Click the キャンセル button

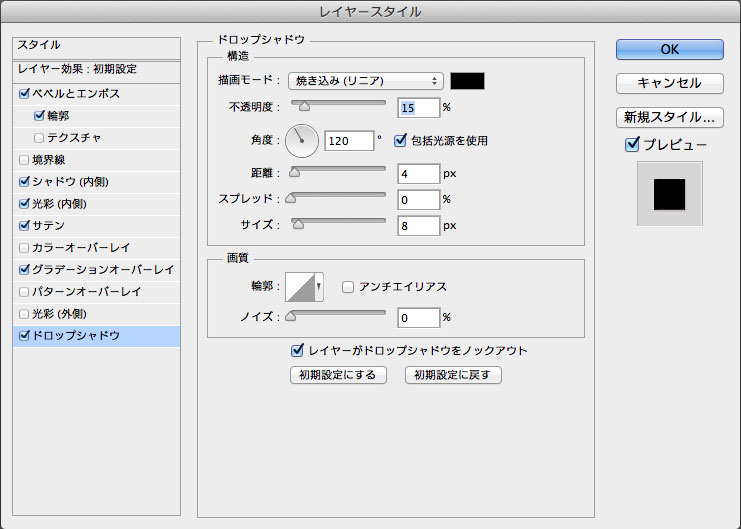click(669, 83)
